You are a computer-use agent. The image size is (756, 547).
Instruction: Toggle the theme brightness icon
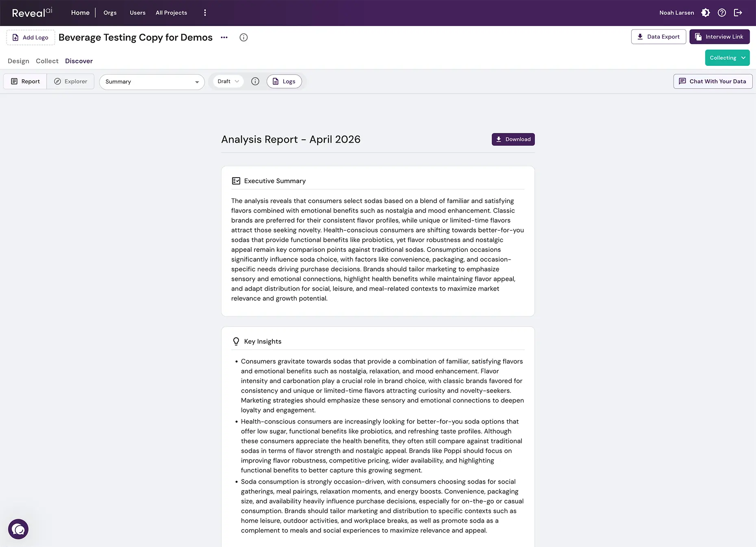706,13
